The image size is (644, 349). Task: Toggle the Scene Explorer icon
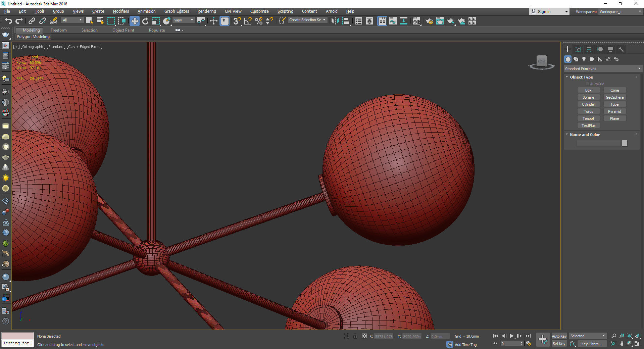(359, 21)
